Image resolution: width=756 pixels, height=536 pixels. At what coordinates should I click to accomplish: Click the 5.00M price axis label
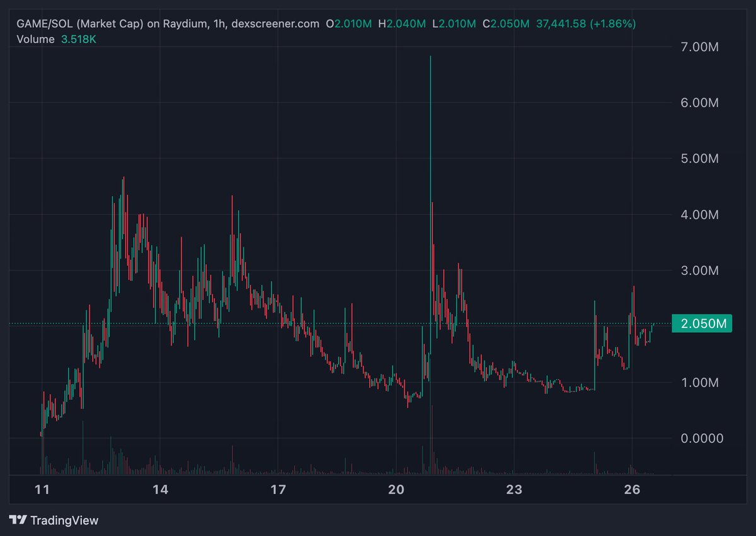tap(699, 158)
